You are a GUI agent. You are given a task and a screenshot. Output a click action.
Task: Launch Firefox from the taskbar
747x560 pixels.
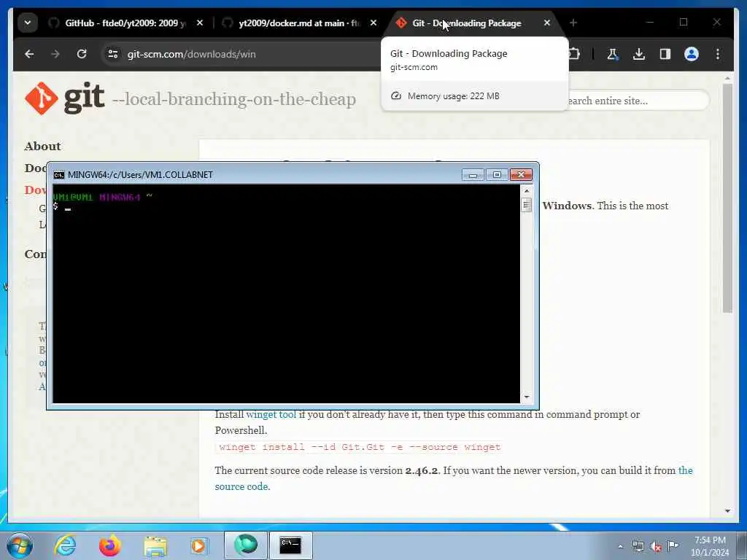109,545
